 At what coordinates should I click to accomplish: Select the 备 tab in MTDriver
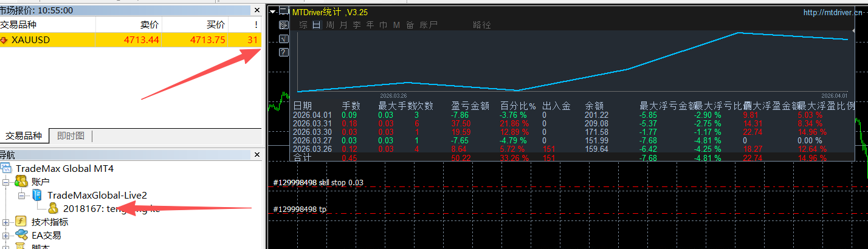pos(410,25)
